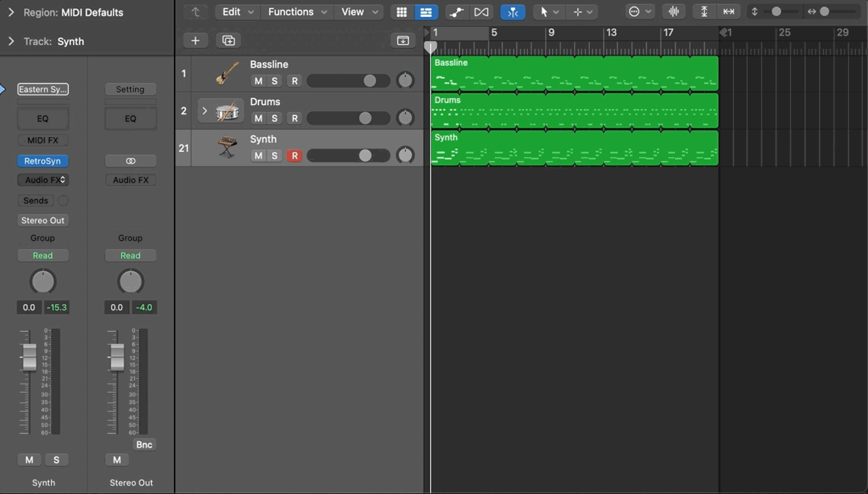Image resolution: width=868 pixels, height=494 pixels.
Task: Open the more-options ellipsis dropdown
Action: (x=640, y=12)
